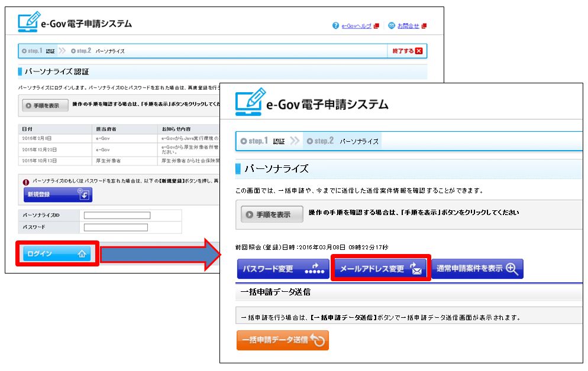Click the step.2 パーソナライズ step in front window
Viewport: 588px width, 371px height.
pyautogui.click(x=343, y=141)
